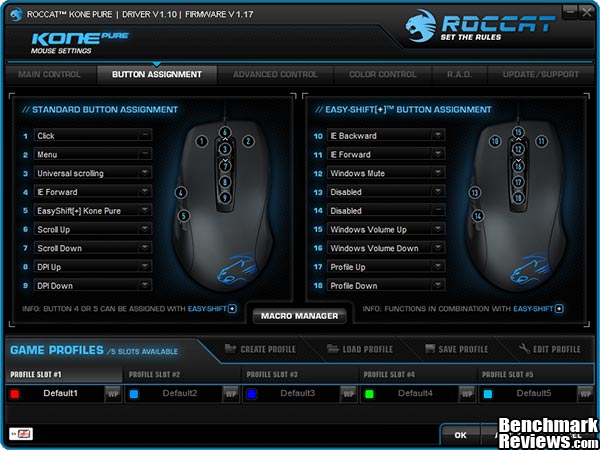Viewport: 600px width, 450px height.
Task: Switch to Update/Support tab
Action: point(541,74)
